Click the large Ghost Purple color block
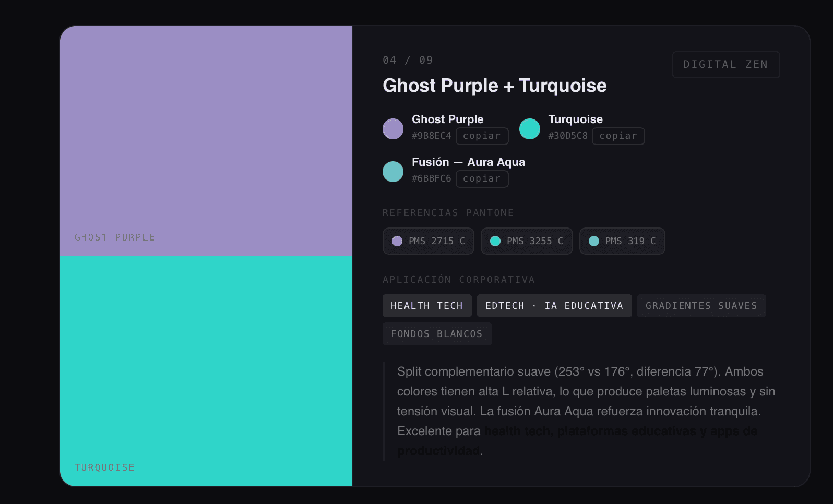 tap(206, 141)
